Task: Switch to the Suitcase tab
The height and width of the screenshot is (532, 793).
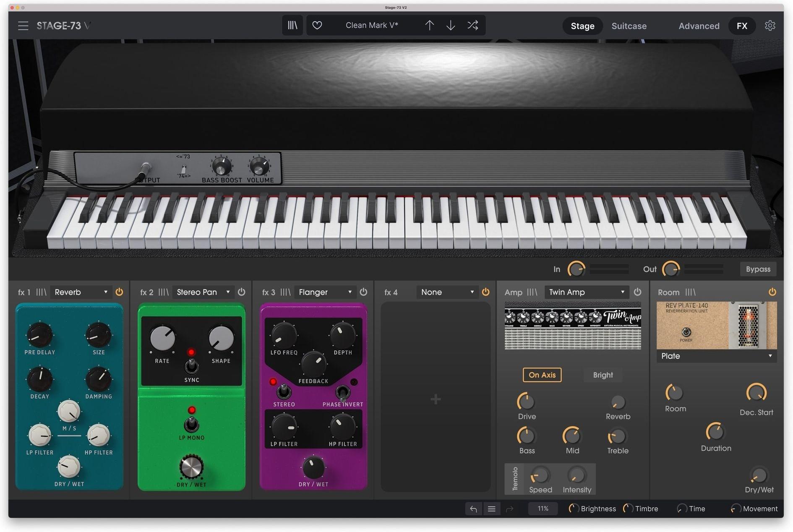Action: (x=629, y=26)
